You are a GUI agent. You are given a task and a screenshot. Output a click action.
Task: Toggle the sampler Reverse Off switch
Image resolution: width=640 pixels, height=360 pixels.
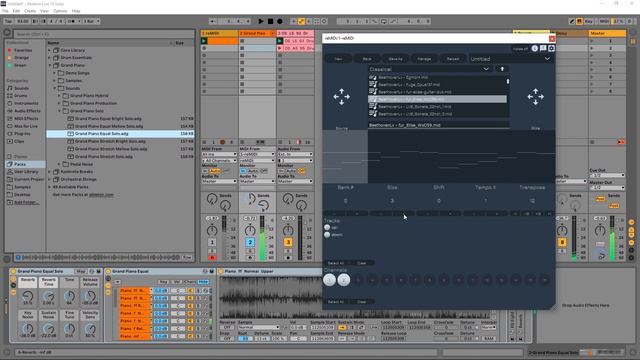(227, 327)
